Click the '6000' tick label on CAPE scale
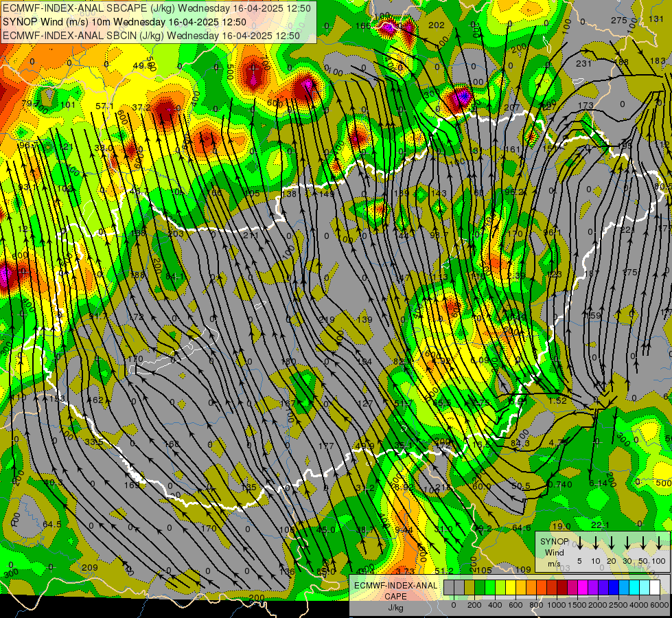The height and width of the screenshot is (618, 672). 660,605
